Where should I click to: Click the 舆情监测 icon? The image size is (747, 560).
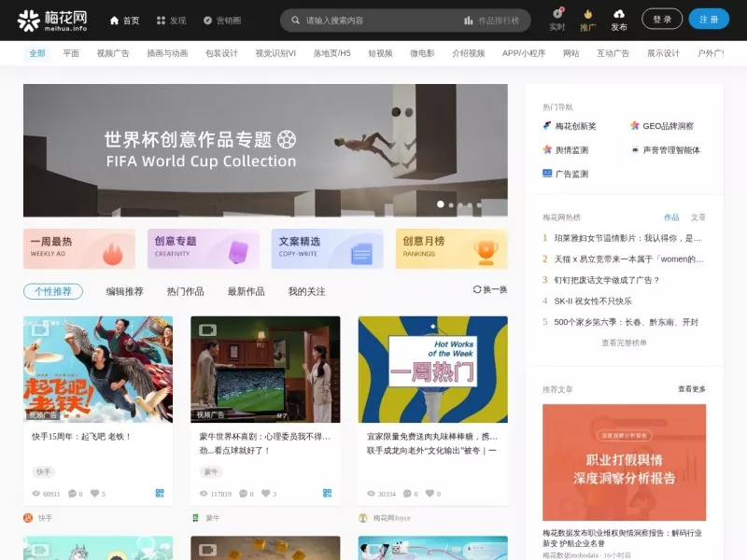tap(547, 149)
